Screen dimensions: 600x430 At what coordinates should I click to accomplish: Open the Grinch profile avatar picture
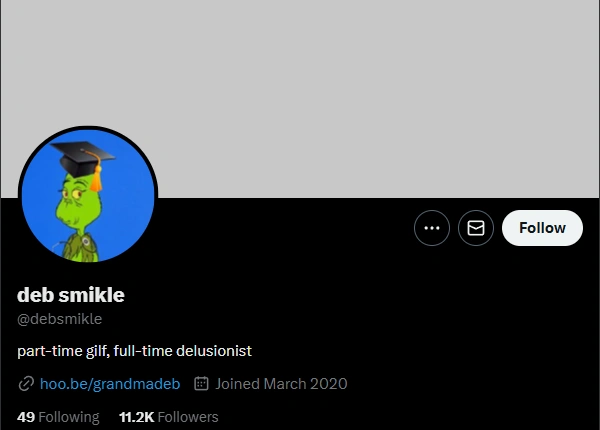88,196
